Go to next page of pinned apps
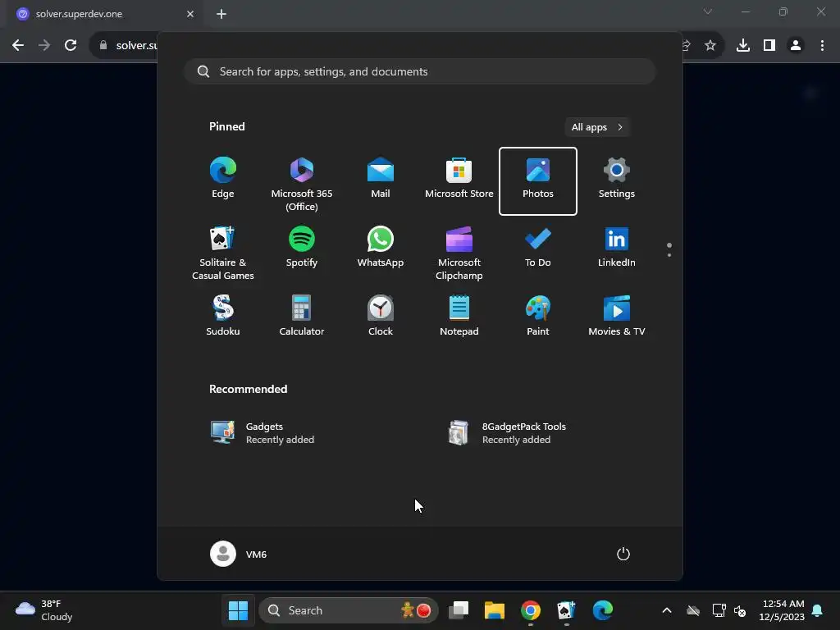Viewport: 840px width, 630px height. (x=669, y=255)
